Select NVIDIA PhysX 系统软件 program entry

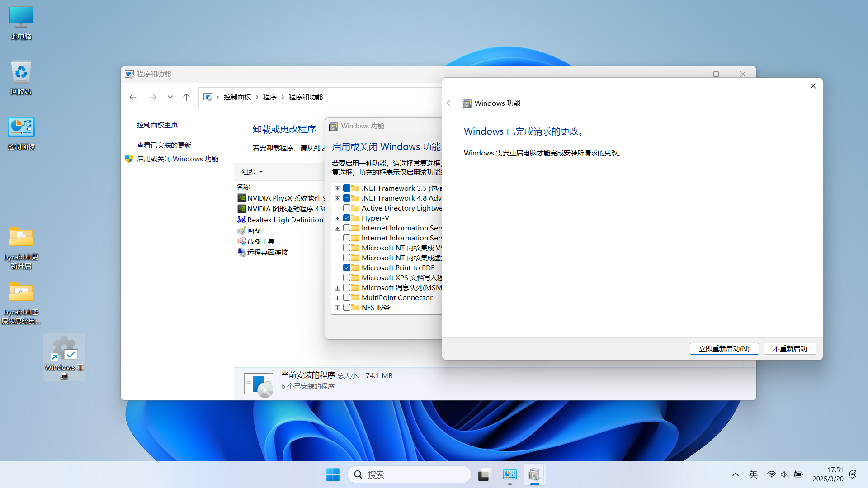[281, 198]
